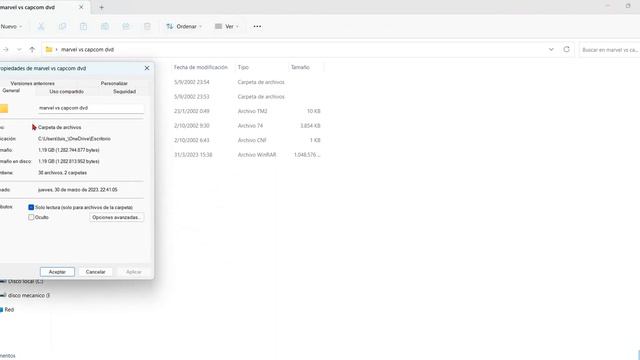The height and width of the screenshot is (360, 640).
Task: Sort by Fecha de modificación column
Action: click(201, 67)
